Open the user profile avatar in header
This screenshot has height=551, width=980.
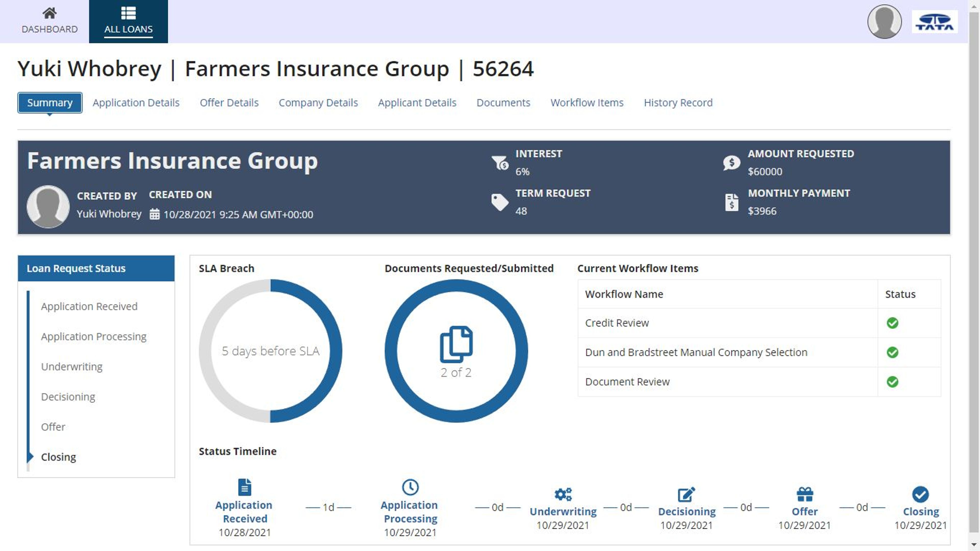pyautogui.click(x=884, y=22)
